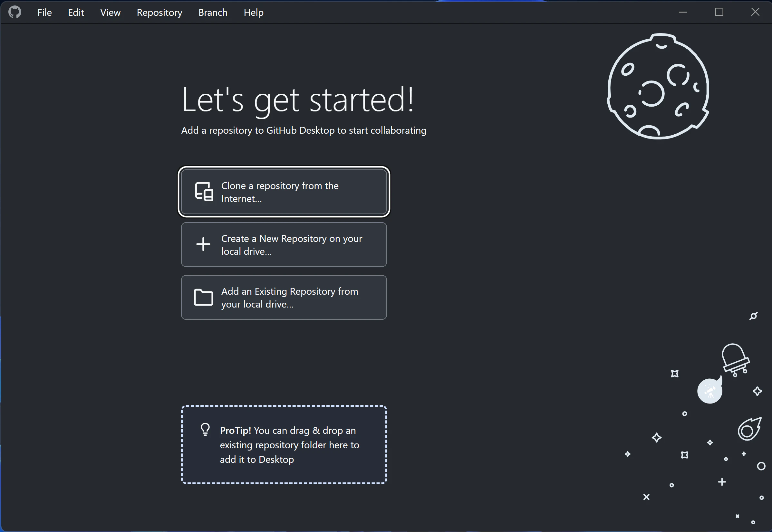Click the plus icon for new repository
Screen dimensions: 772x532
[203, 244]
